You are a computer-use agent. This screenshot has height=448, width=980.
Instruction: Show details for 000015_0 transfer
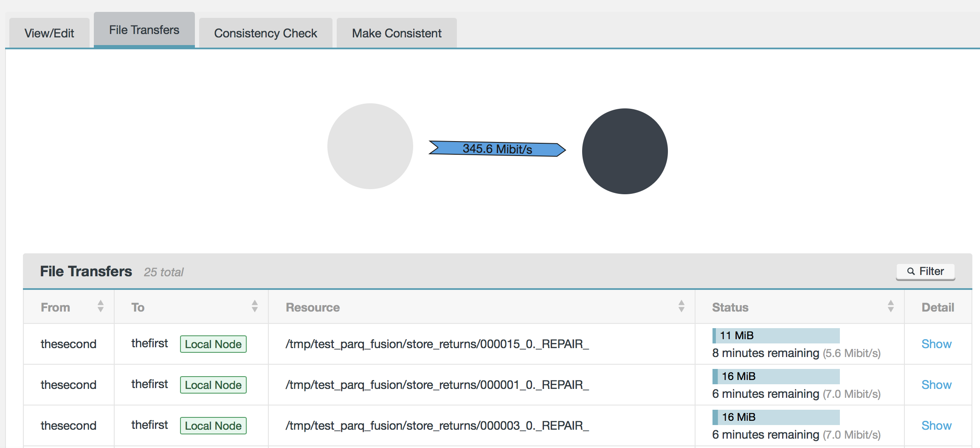[x=936, y=344]
